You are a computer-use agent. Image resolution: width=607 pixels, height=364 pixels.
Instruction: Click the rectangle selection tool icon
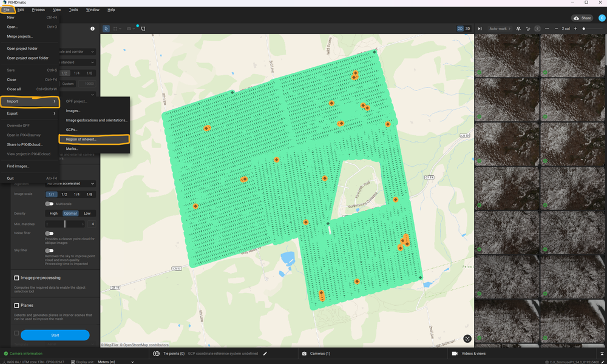click(x=115, y=29)
